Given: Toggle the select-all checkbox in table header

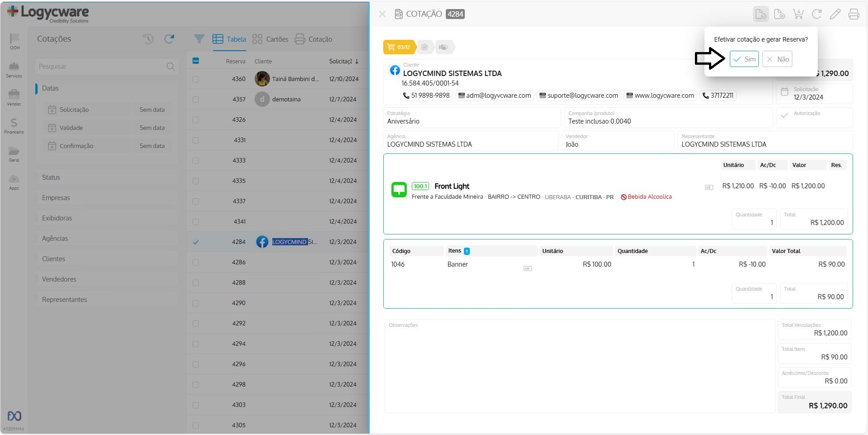Looking at the screenshot, I should coord(196,61).
